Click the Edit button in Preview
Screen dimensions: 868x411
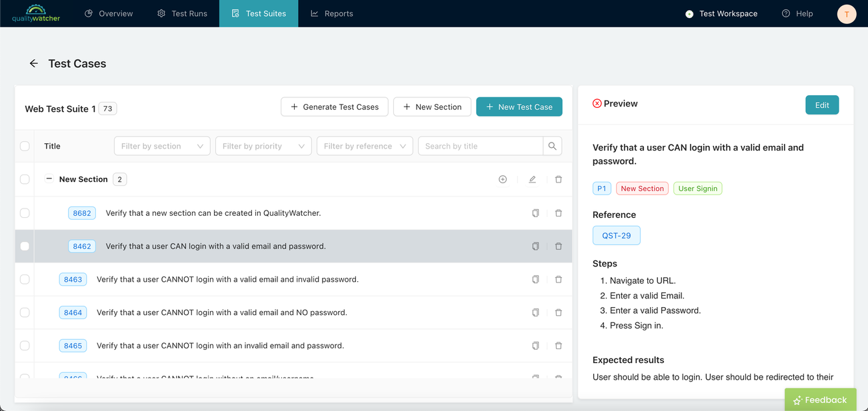(x=822, y=105)
